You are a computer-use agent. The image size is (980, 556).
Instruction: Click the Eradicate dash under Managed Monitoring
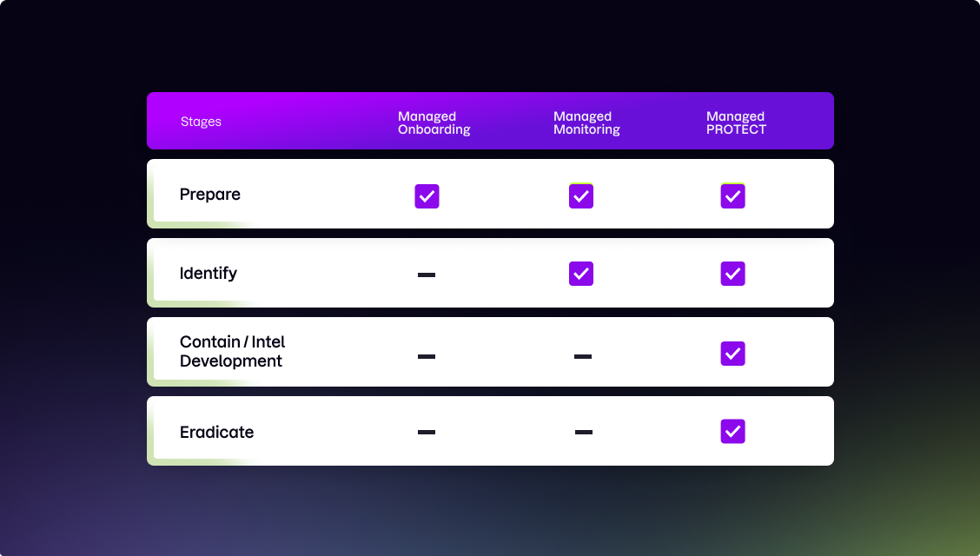tap(584, 433)
